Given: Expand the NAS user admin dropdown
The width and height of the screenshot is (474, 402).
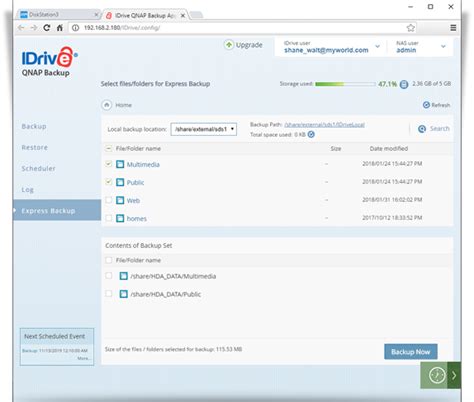Looking at the screenshot, I should [443, 46].
